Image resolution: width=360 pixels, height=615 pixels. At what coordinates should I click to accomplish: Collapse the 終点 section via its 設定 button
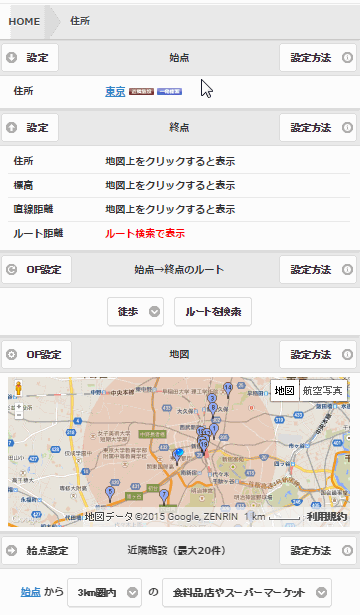[30, 127]
